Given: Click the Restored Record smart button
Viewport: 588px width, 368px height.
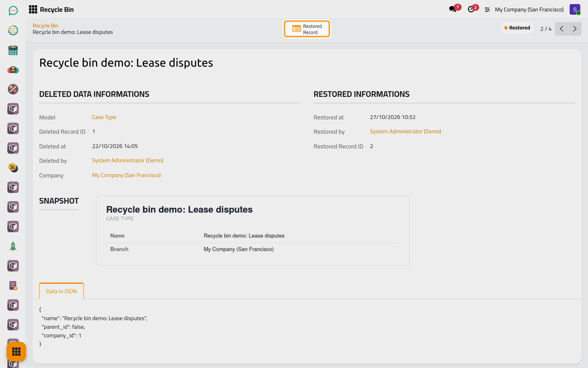Looking at the screenshot, I should coord(307,29).
